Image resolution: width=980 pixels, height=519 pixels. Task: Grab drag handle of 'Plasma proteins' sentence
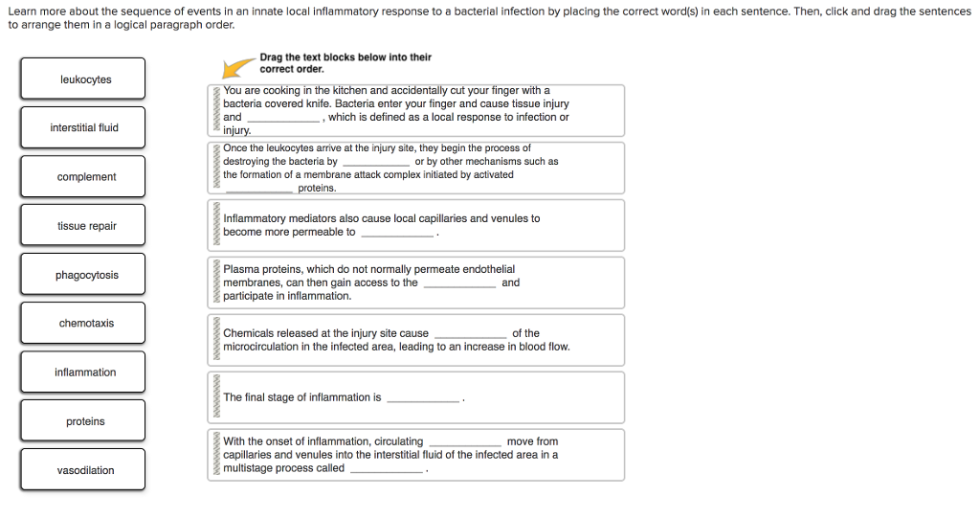pos(215,282)
